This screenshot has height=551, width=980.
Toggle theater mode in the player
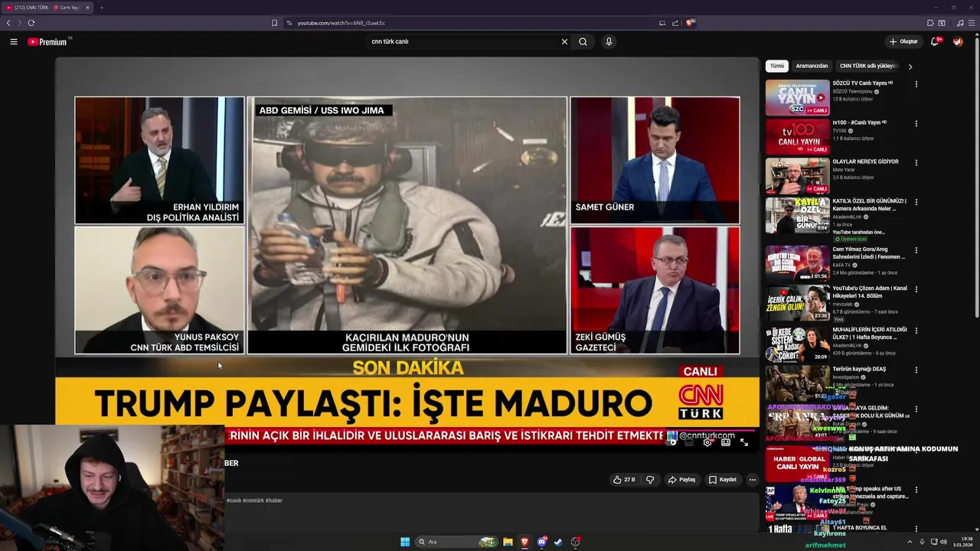pyautogui.click(x=726, y=442)
